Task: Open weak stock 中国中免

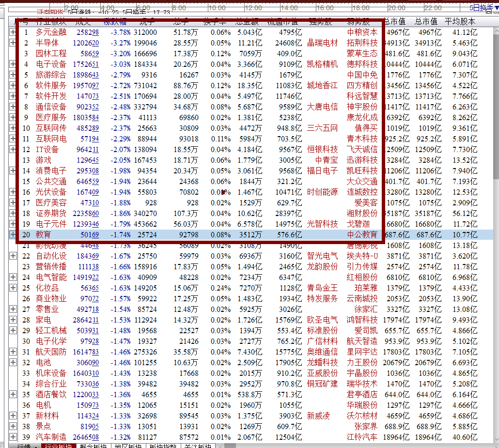Action: (362, 75)
